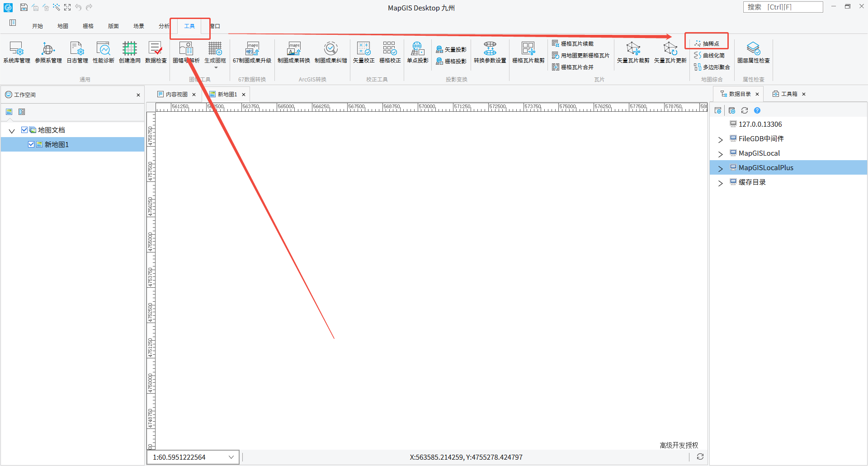Click second view icon in workspace toolbar

(22, 112)
